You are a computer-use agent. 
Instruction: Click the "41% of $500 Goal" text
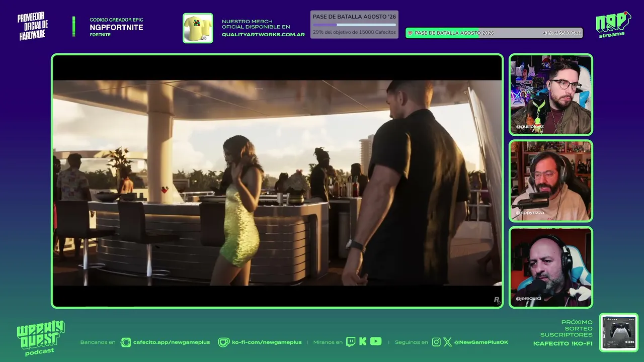pyautogui.click(x=562, y=33)
